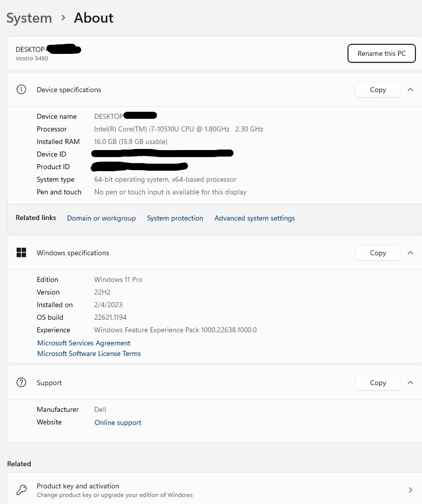
Task: Copy the Support information
Action: tap(378, 383)
